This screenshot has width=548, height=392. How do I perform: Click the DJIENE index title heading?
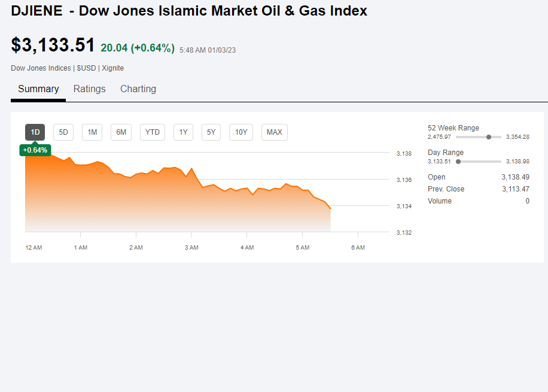[x=189, y=11]
